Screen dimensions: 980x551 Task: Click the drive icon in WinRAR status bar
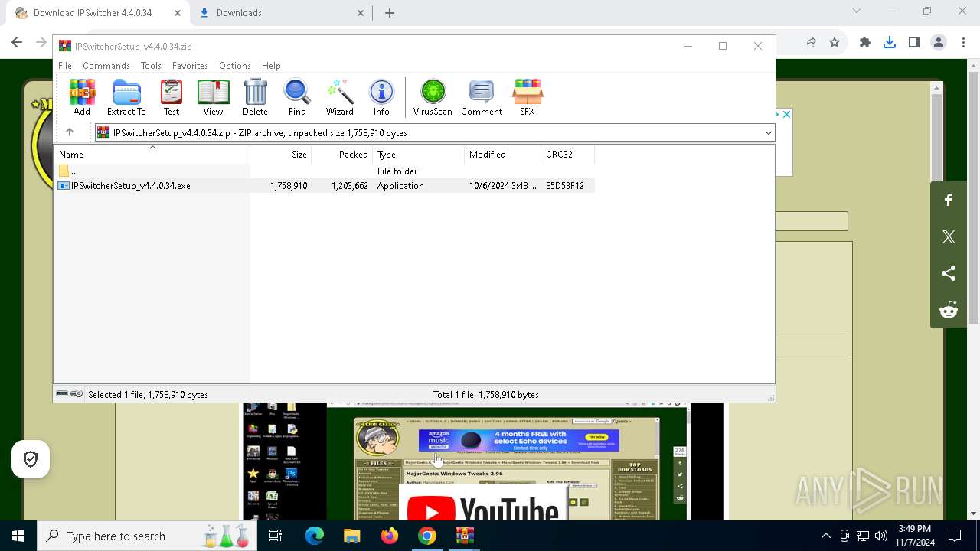pyautogui.click(x=62, y=394)
